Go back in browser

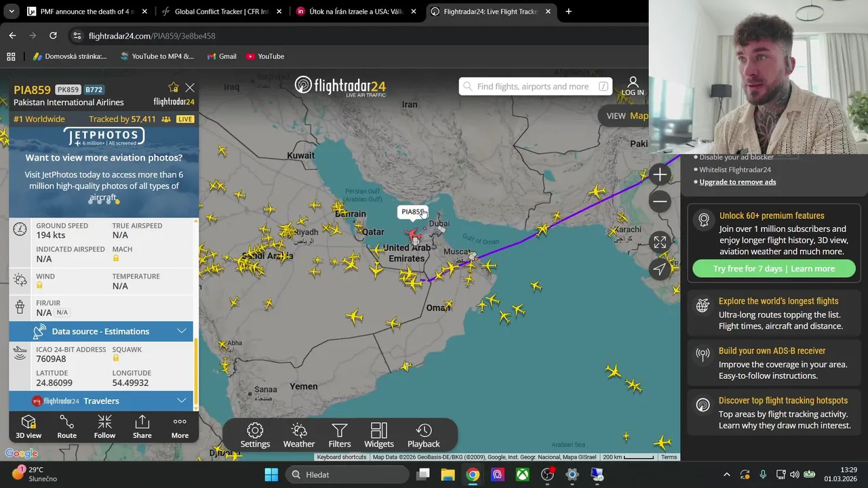pos(12,35)
